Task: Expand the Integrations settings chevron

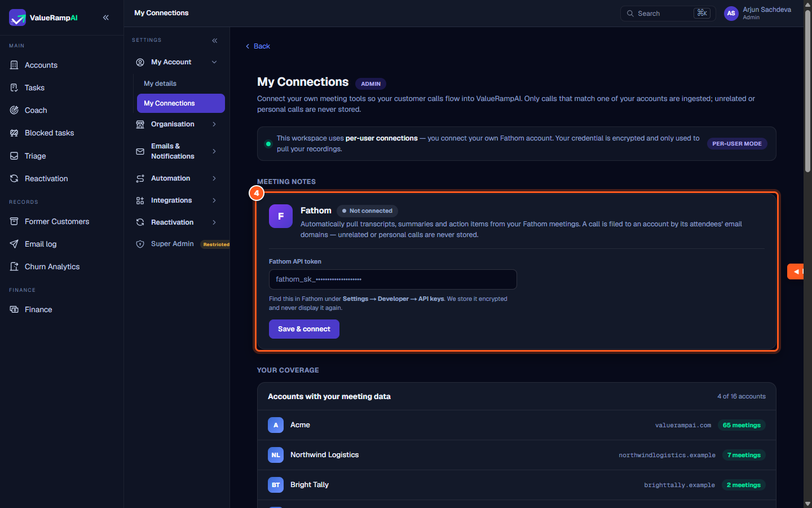Action: (x=214, y=200)
